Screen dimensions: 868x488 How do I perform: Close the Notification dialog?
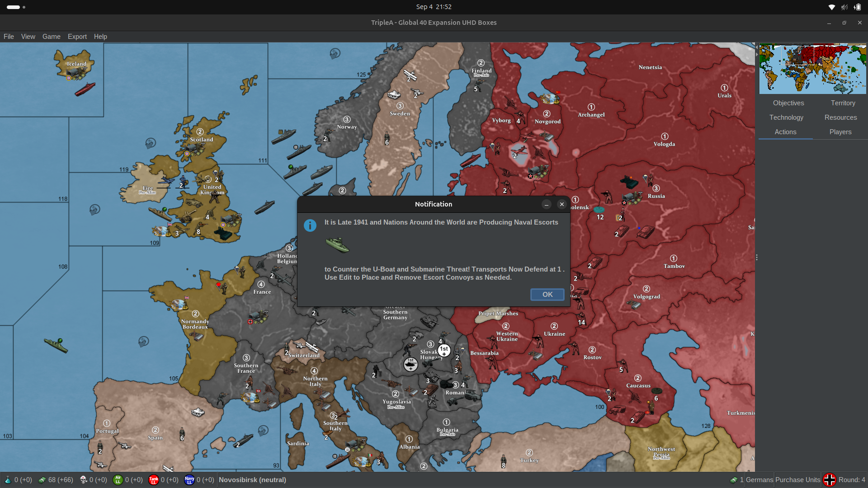(561, 204)
